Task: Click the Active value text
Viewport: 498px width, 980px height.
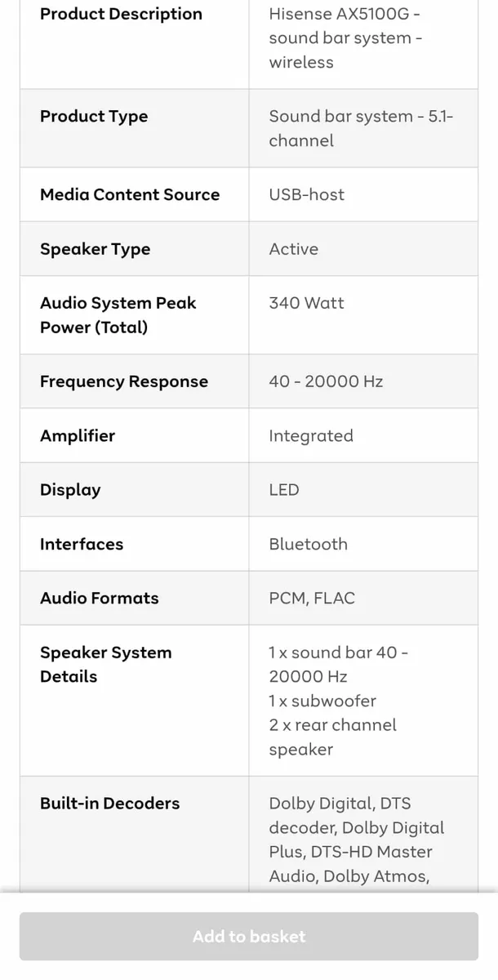Action: (x=293, y=249)
